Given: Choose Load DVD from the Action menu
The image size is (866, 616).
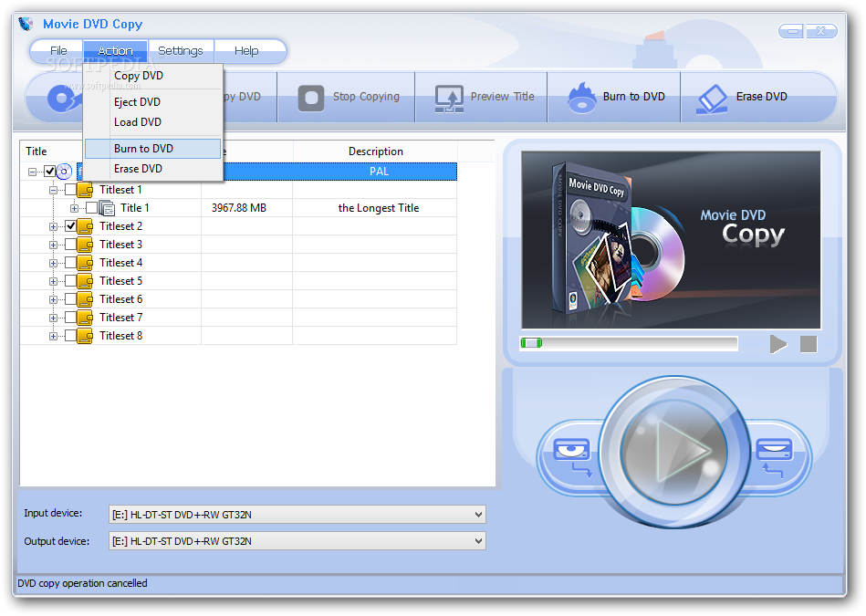Looking at the screenshot, I should click(x=153, y=122).
